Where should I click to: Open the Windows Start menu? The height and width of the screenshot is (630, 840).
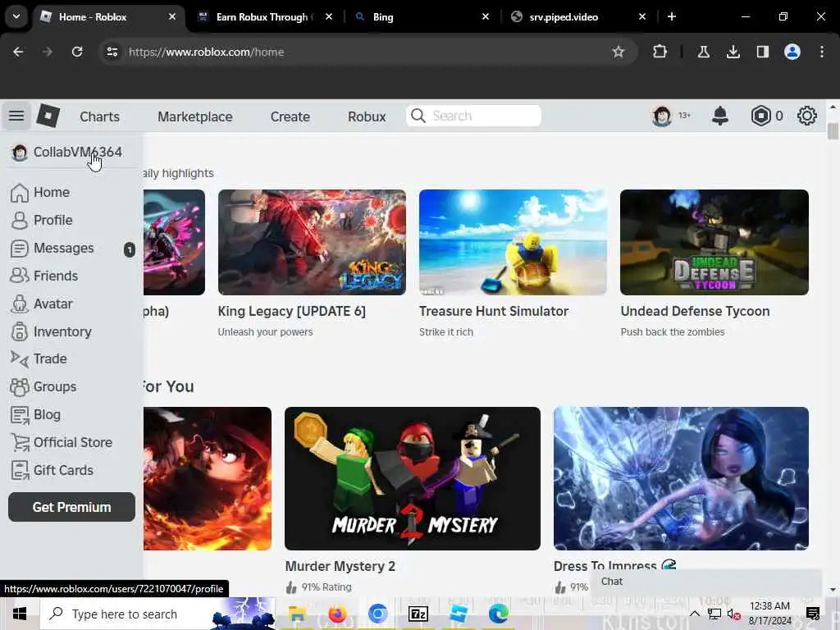20,614
